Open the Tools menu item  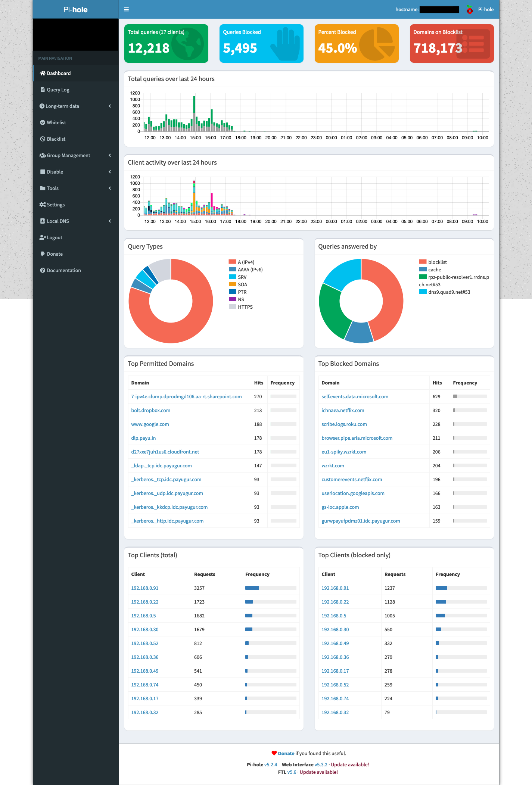tap(53, 188)
